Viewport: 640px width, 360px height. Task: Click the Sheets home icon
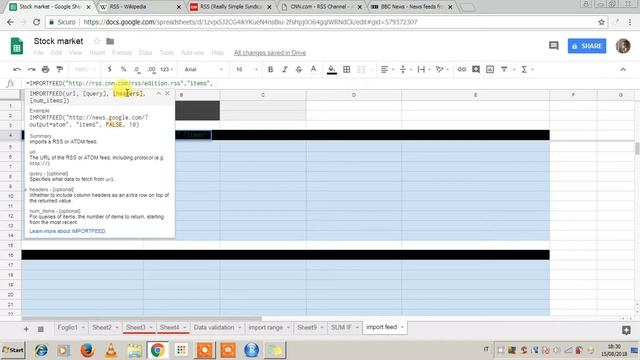[x=17, y=46]
